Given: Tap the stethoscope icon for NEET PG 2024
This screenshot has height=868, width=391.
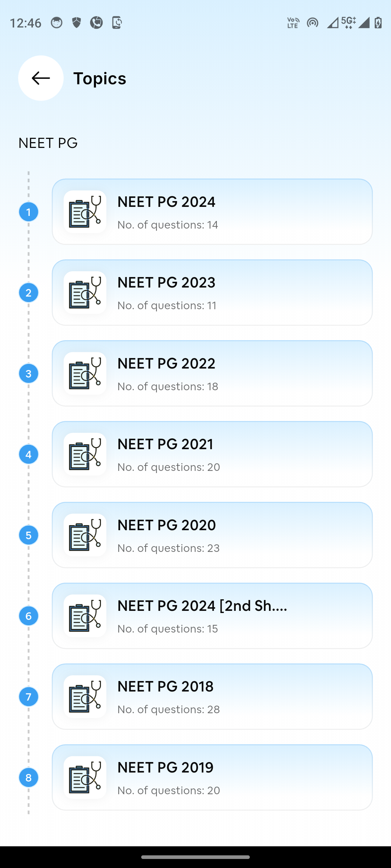Looking at the screenshot, I should [85, 212].
